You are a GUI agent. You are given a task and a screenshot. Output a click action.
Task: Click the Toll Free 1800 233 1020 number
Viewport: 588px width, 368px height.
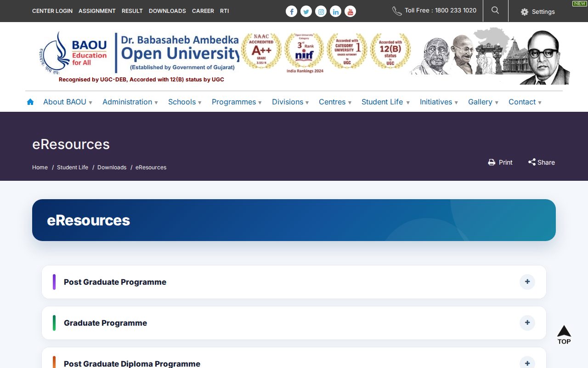click(x=441, y=11)
